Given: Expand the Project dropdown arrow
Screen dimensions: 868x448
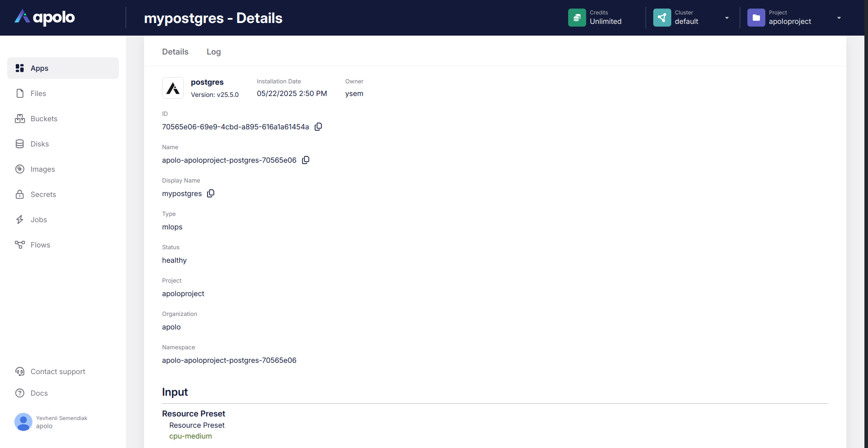Looking at the screenshot, I should coord(839,18).
